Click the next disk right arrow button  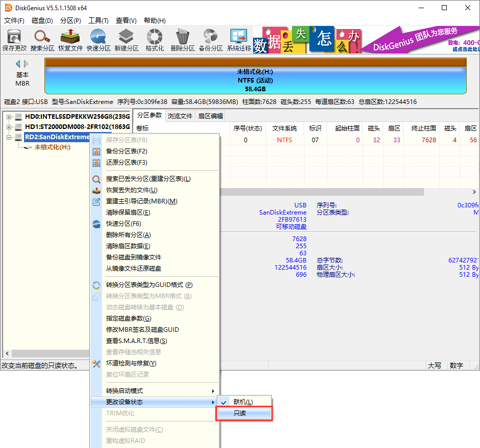click(x=27, y=64)
